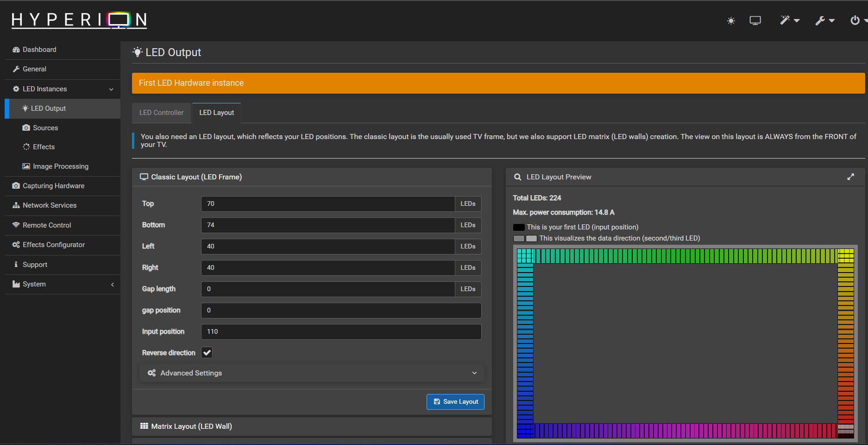
Task: Open Dashboard in the sidebar
Action: (63, 50)
